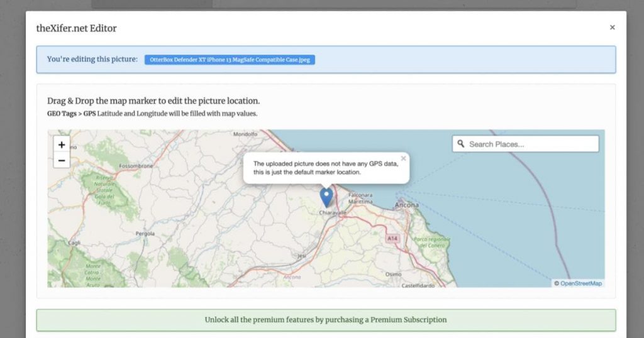Image resolution: width=644 pixels, height=338 pixels.
Task: Click the Unlock premium features banner
Action: (x=326, y=320)
